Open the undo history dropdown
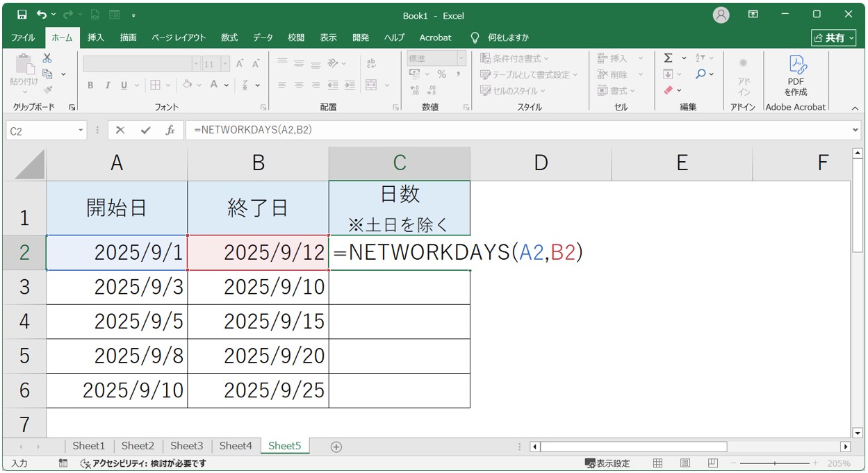Screen dimensions: 868x473 (x=53, y=15)
